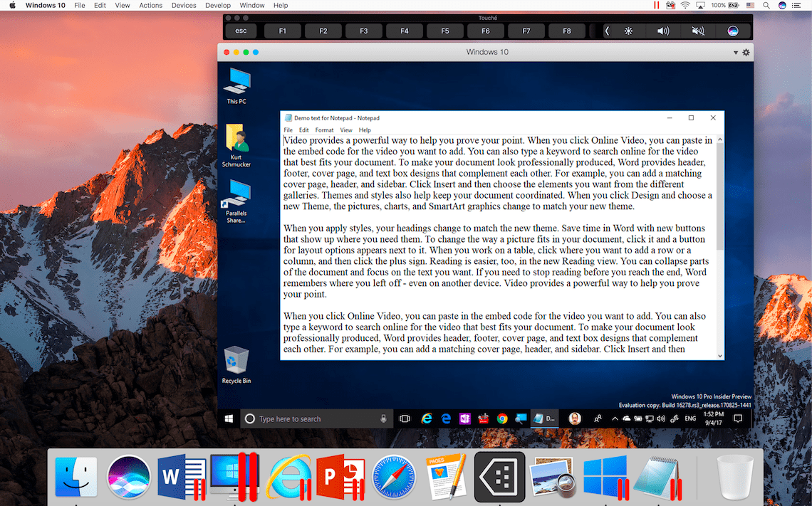812x506 pixels.
Task: Click the ENG language indicator in taskbar
Action: [x=690, y=419]
